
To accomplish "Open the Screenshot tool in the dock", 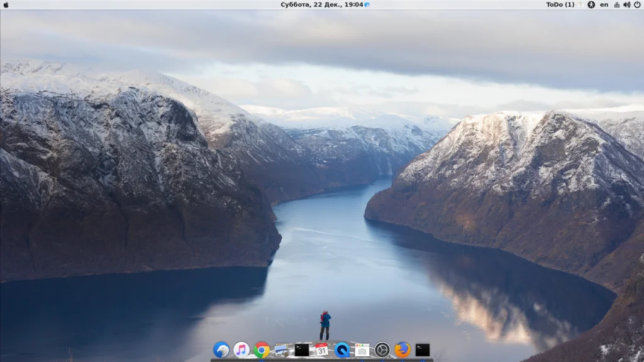I will coord(362,349).
